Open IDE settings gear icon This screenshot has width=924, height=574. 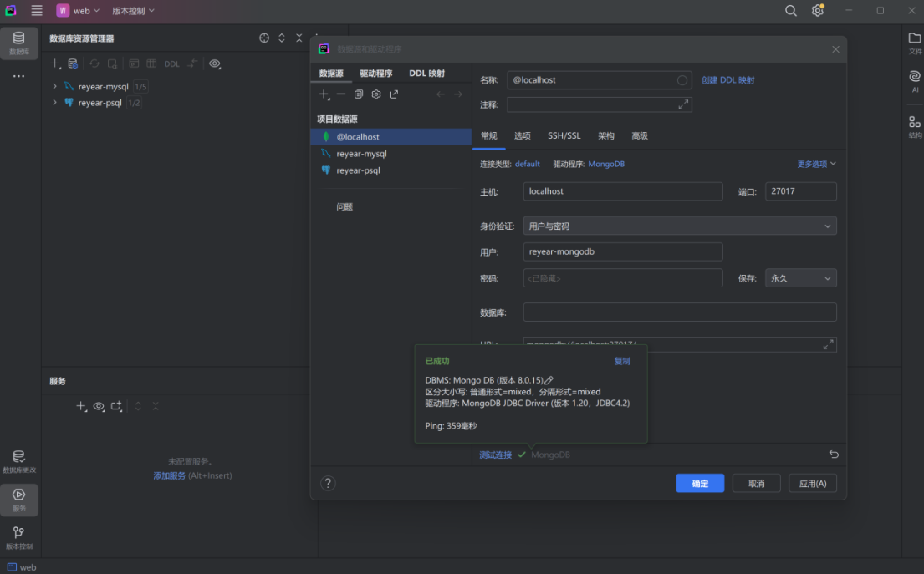tap(817, 11)
